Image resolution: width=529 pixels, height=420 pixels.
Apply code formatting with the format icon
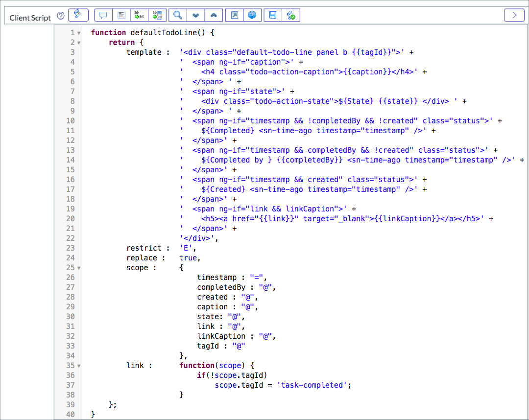tap(121, 15)
